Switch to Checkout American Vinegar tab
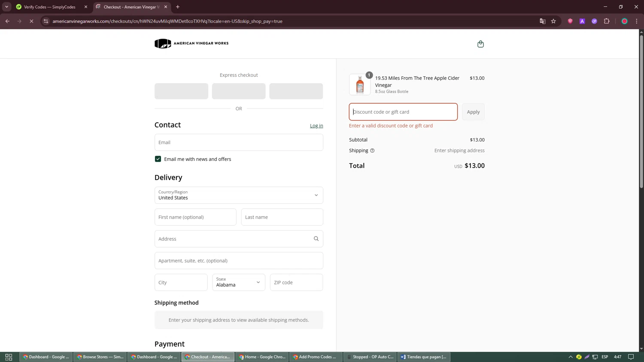 coord(131,7)
